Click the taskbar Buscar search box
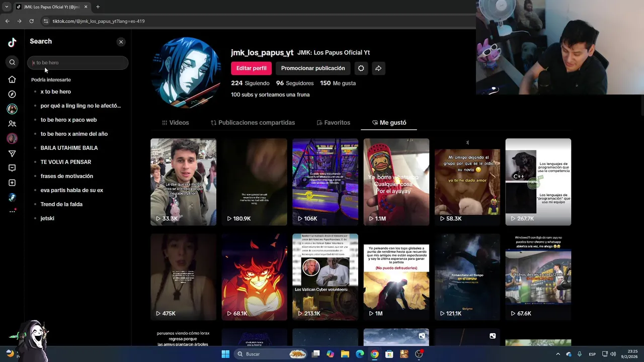This screenshot has width=644, height=362. 271,354
